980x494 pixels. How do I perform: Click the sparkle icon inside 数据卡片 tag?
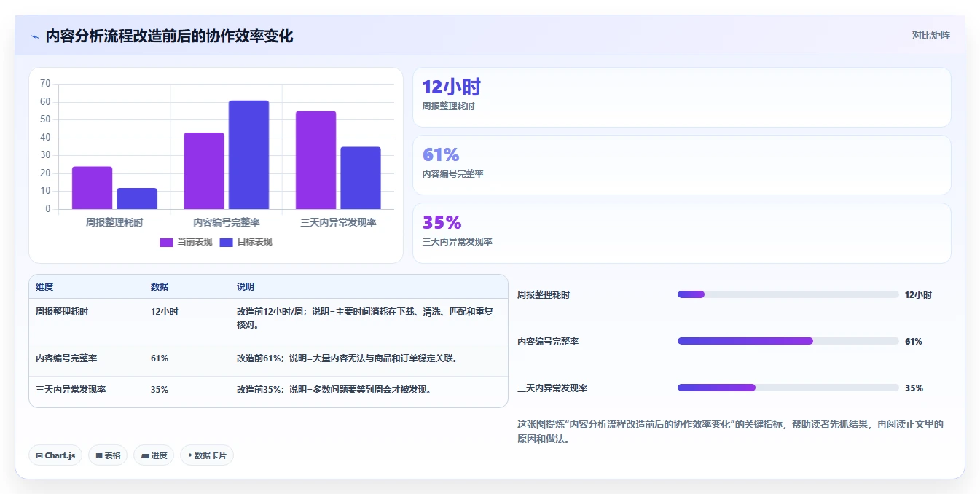coord(190,455)
